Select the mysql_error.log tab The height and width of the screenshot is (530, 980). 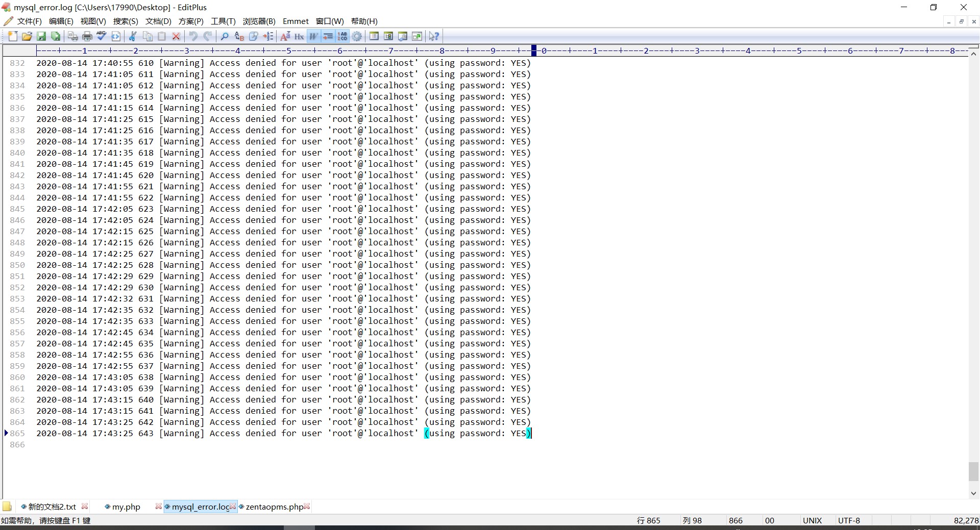[x=201, y=507]
